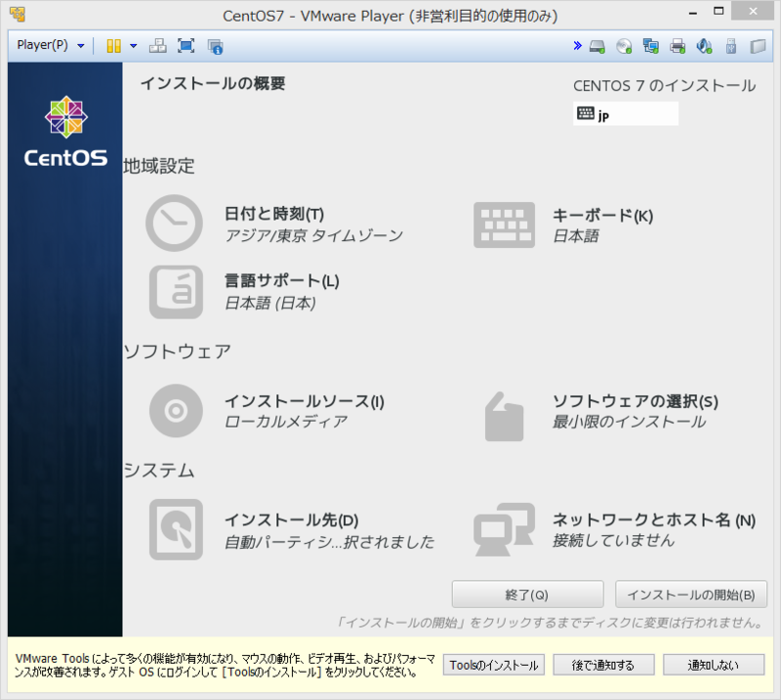
Task: Collapse the right device icons with double chevron
Action: tap(577, 45)
